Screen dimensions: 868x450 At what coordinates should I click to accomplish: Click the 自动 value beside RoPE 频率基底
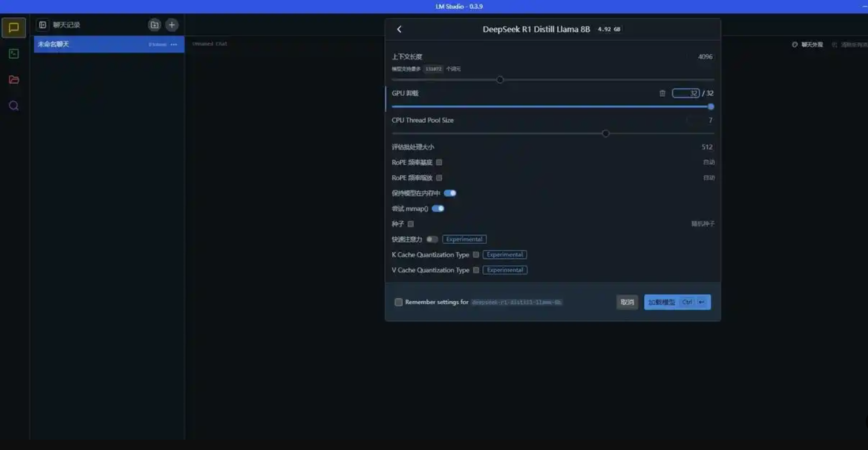pyautogui.click(x=709, y=162)
